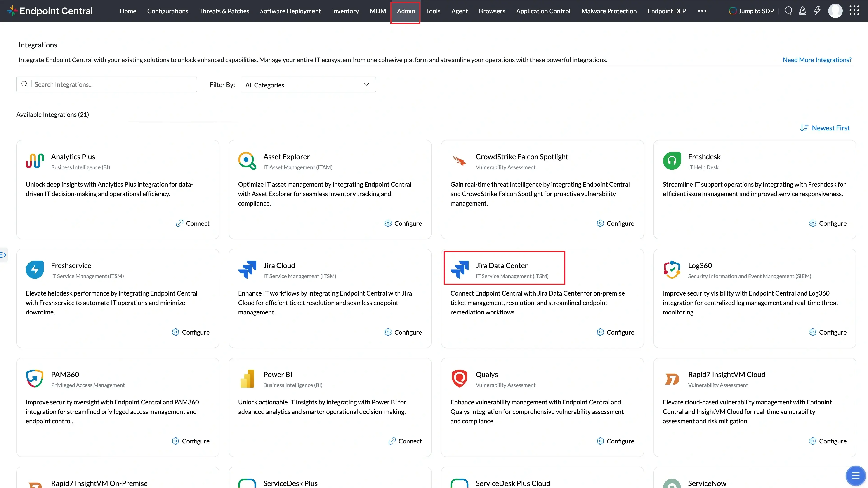Viewport: 868px width, 488px height.
Task: Click the PAM360 shield logo icon
Action: (35, 379)
